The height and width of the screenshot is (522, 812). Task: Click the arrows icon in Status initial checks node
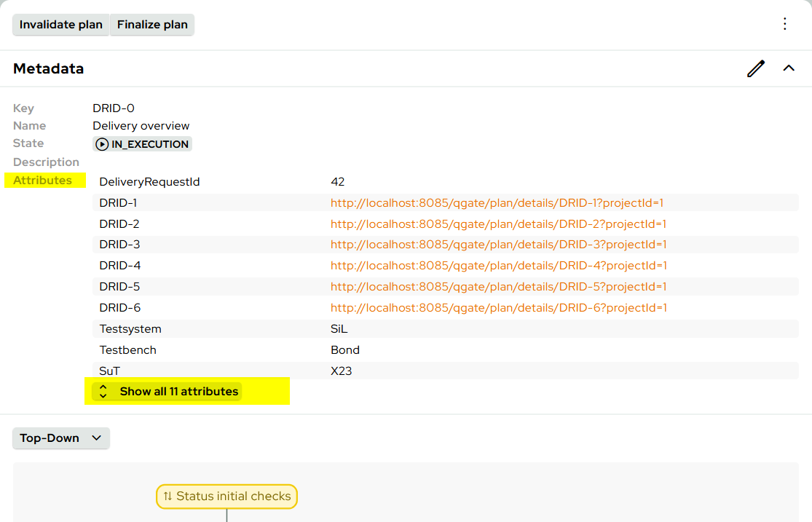pyautogui.click(x=167, y=497)
